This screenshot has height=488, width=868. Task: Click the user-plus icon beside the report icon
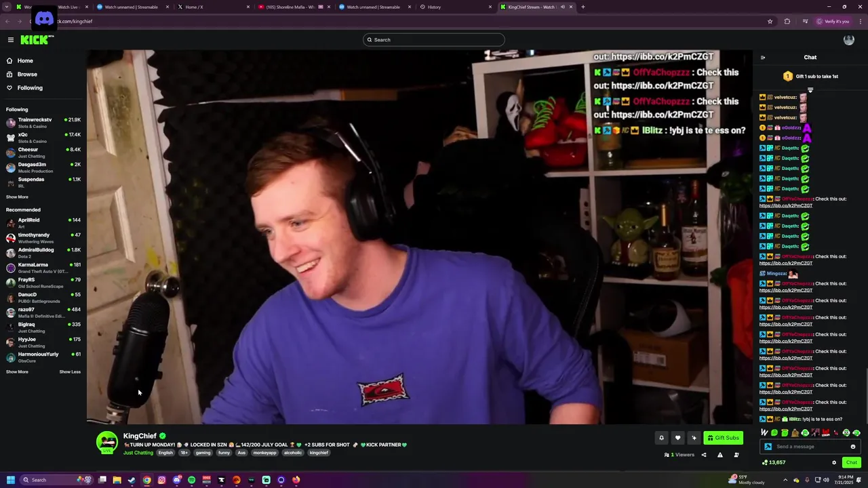[x=736, y=455]
